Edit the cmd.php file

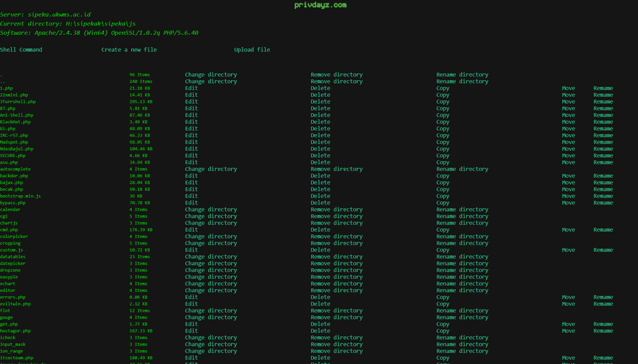point(191,230)
